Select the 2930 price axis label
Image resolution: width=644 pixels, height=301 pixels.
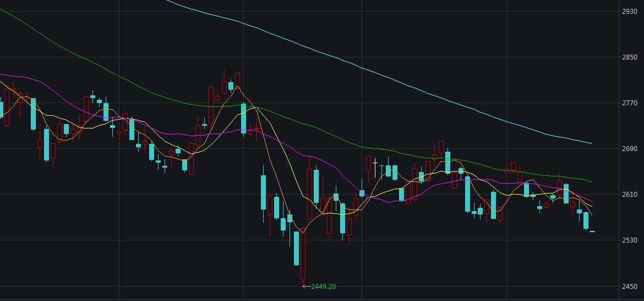tap(630, 12)
